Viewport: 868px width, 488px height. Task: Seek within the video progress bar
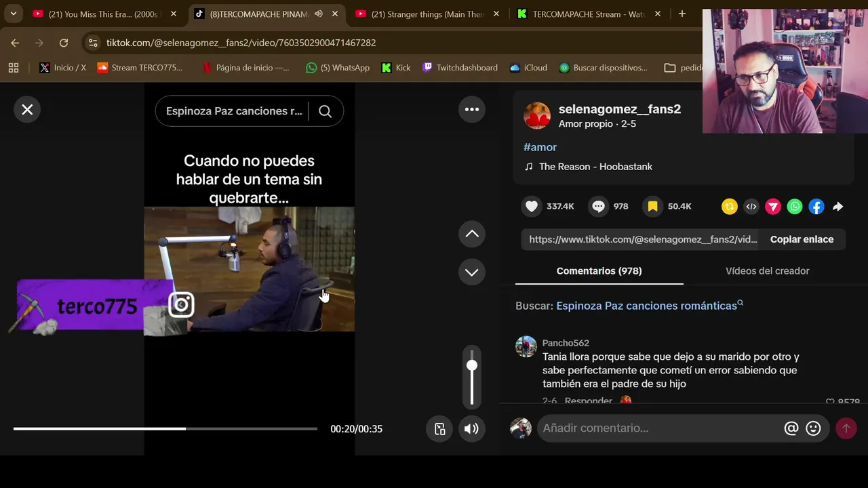point(165,428)
